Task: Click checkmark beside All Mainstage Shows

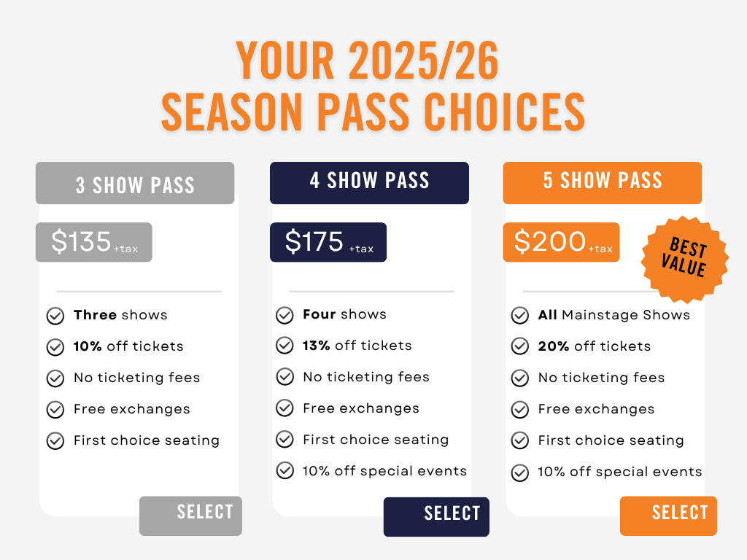Action: [x=519, y=315]
